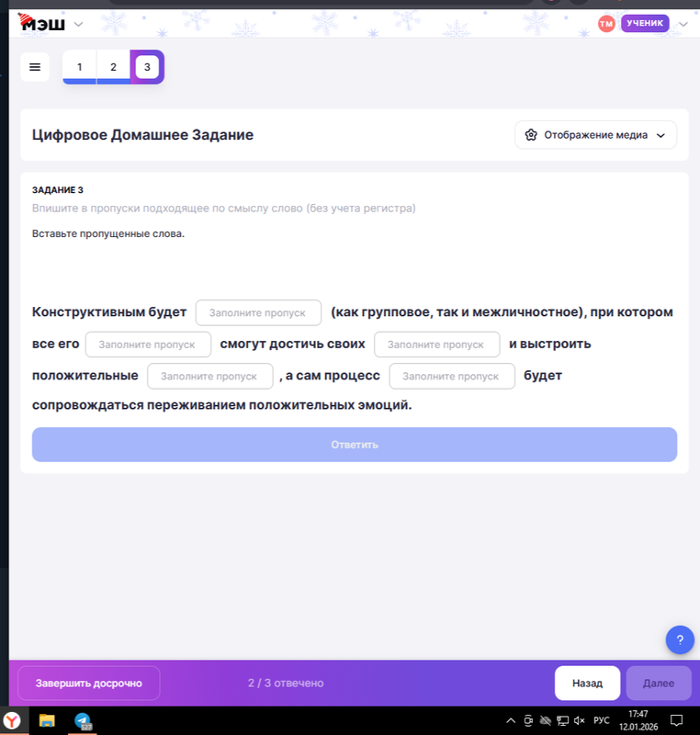Image resolution: width=700 pixels, height=735 pixels.
Task: Open Yandex Browser in the taskbar
Action: pyautogui.click(x=12, y=720)
